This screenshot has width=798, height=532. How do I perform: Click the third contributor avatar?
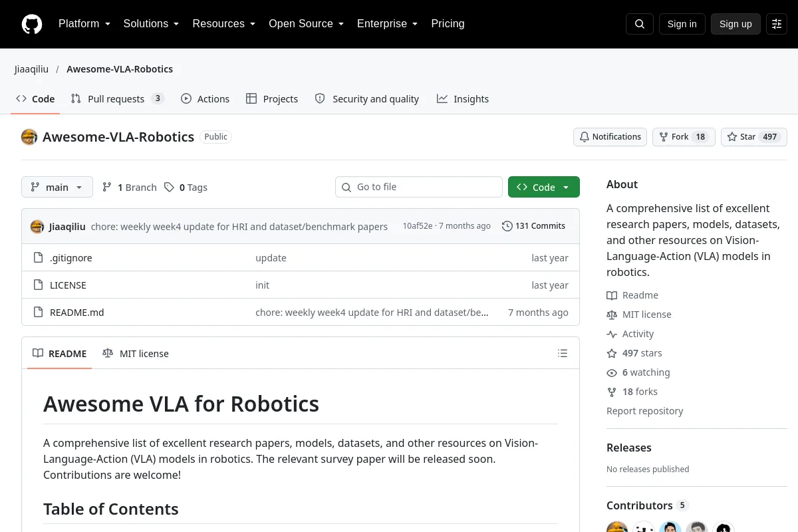pos(670,527)
